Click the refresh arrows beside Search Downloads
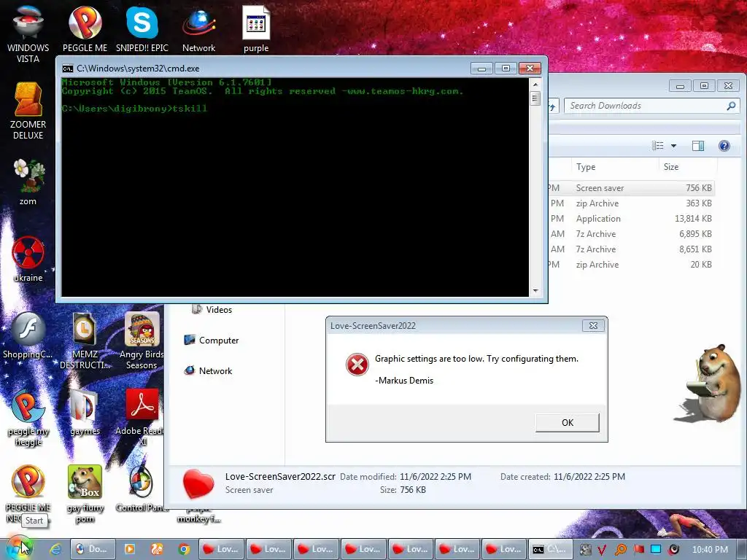 tap(553, 106)
